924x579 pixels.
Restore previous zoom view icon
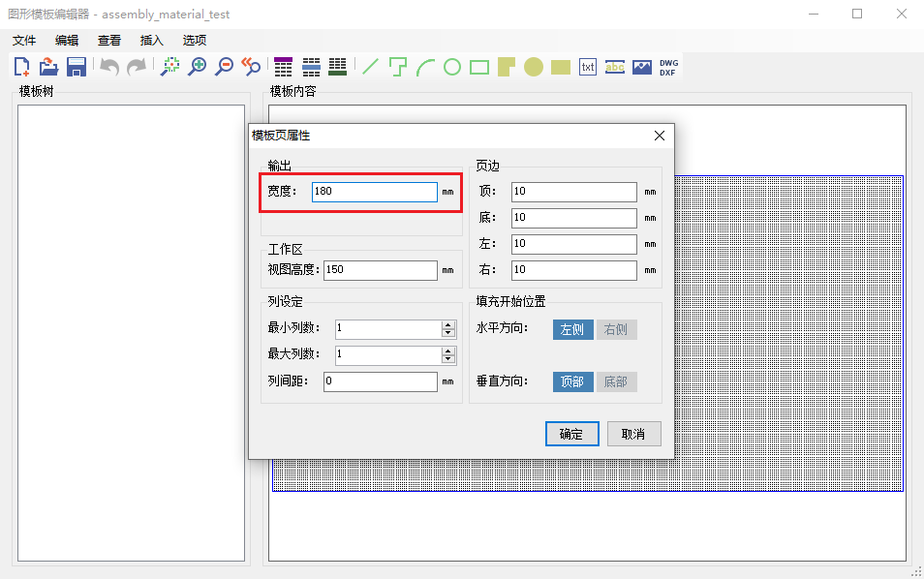[x=252, y=67]
